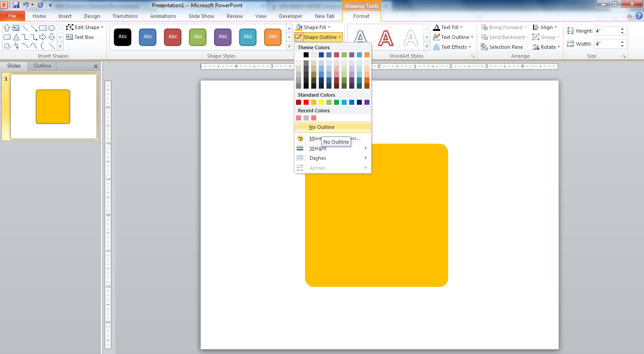Click the Height input field
Image resolution: width=644 pixels, height=354 pixels.
pyautogui.click(x=607, y=31)
